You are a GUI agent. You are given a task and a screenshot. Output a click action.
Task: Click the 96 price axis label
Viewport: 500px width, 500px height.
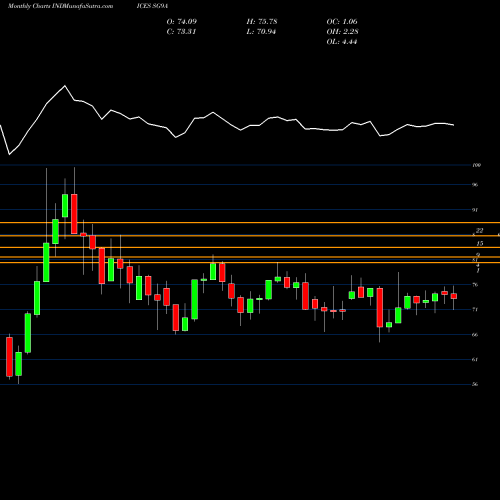475,185
